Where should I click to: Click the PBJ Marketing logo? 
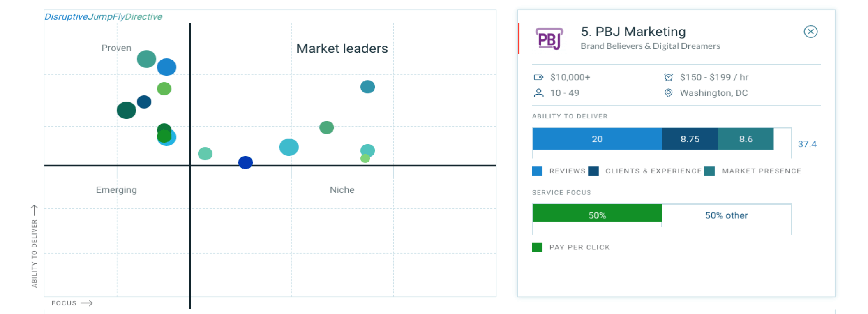549,39
